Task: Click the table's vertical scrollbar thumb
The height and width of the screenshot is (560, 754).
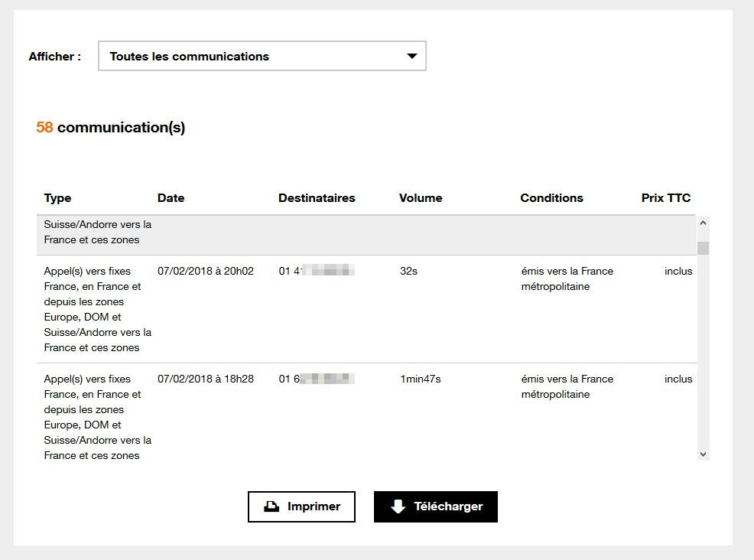Action: (x=703, y=247)
